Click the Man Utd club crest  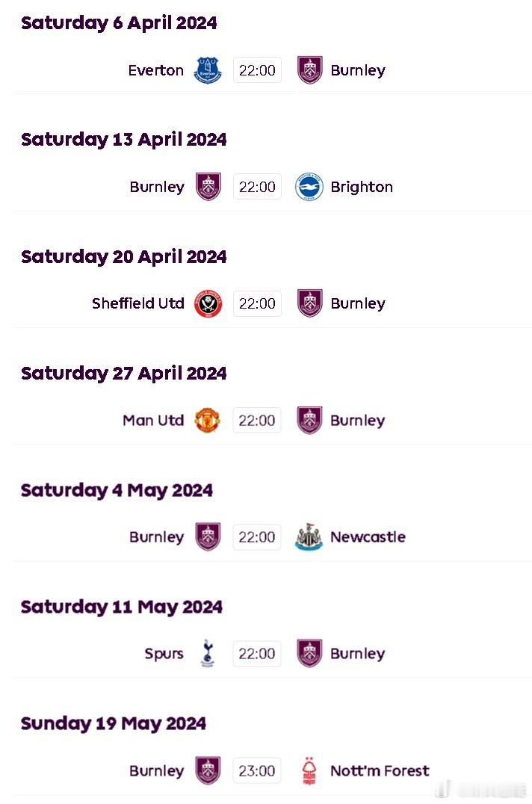coord(208,421)
